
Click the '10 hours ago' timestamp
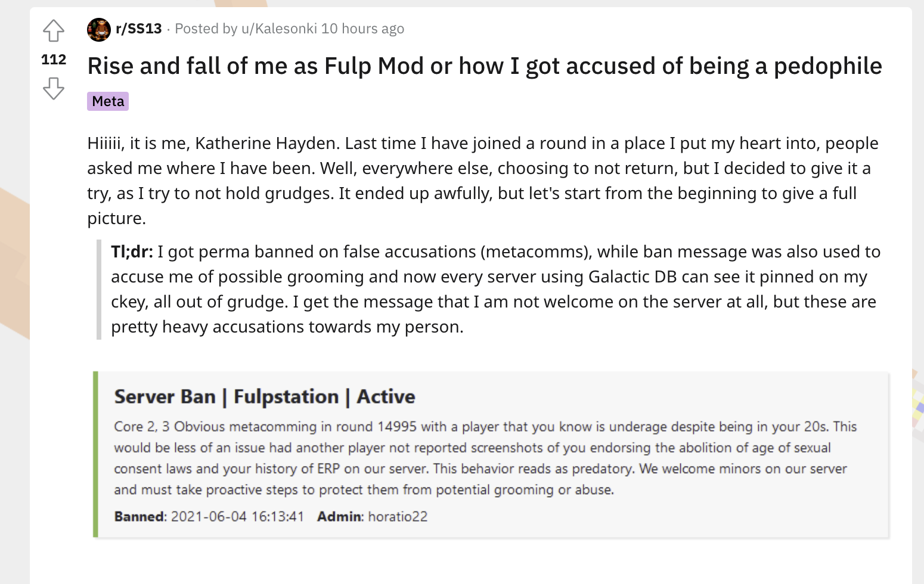coord(362,29)
